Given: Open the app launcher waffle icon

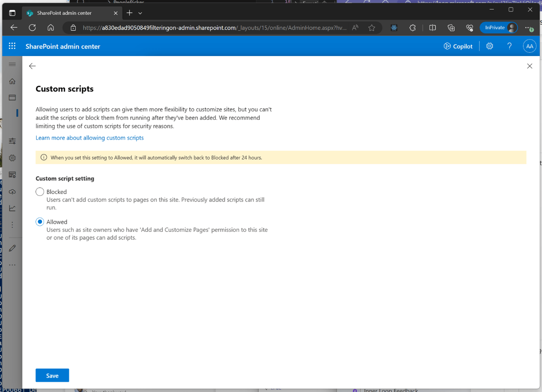Looking at the screenshot, I should (x=12, y=46).
